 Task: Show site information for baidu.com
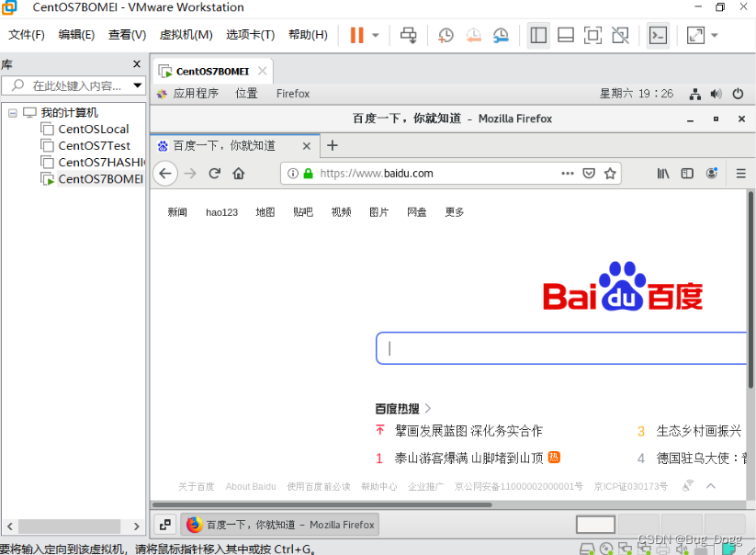coord(293,174)
